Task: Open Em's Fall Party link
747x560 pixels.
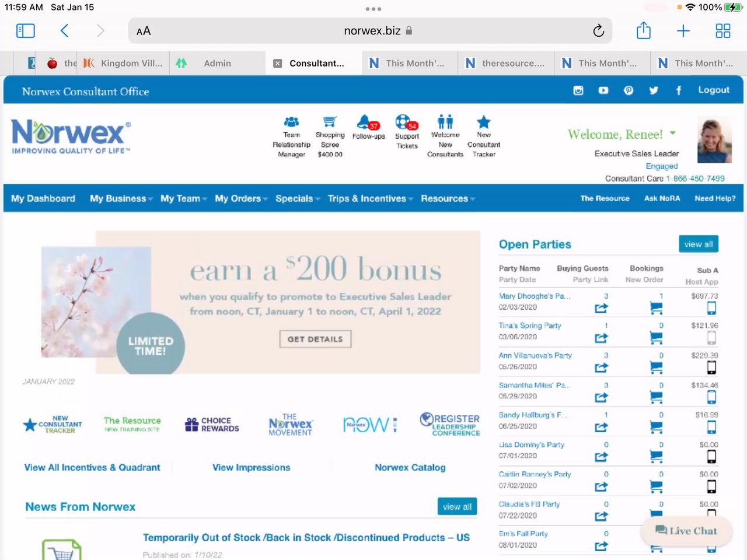Action: (523, 533)
